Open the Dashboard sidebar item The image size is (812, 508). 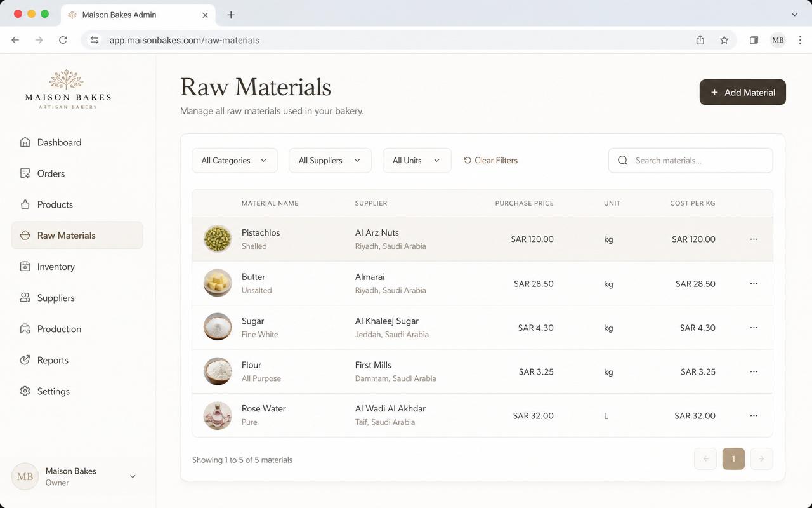[x=77, y=142]
